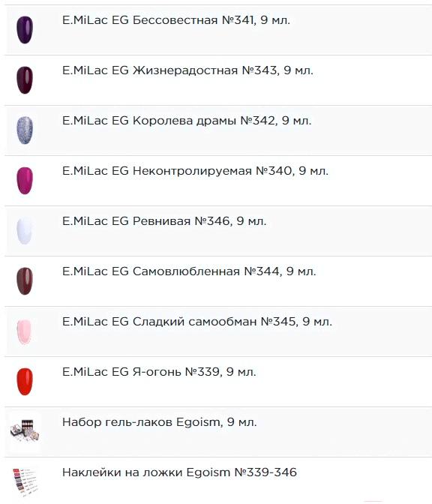Open E.MiLac EG Жизнерадостная №343 link
This screenshot has width=432, height=504.
pyautogui.click(x=187, y=70)
